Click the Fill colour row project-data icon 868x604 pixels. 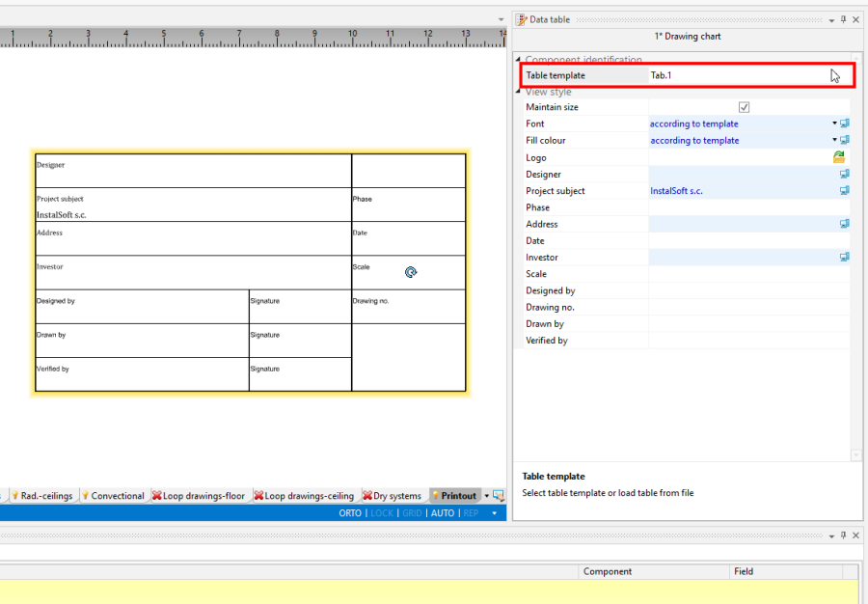point(845,140)
